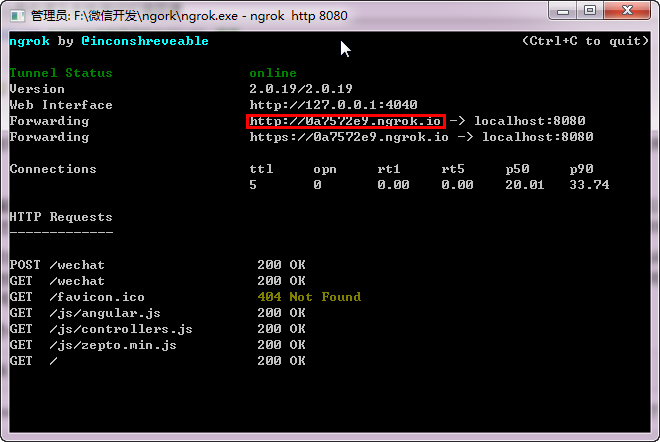The image size is (660, 442).
Task: Click the p90 value '33.74'
Action: [589, 185]
